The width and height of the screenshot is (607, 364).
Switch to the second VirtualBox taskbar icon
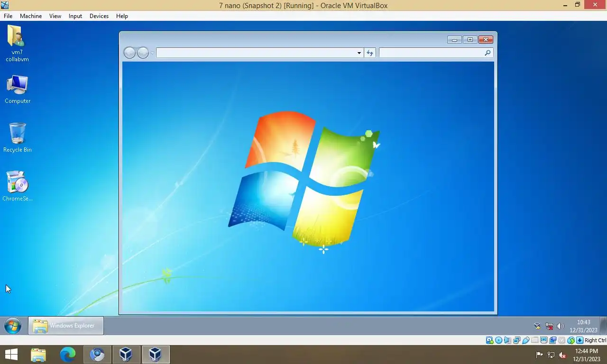pos(155,355)
